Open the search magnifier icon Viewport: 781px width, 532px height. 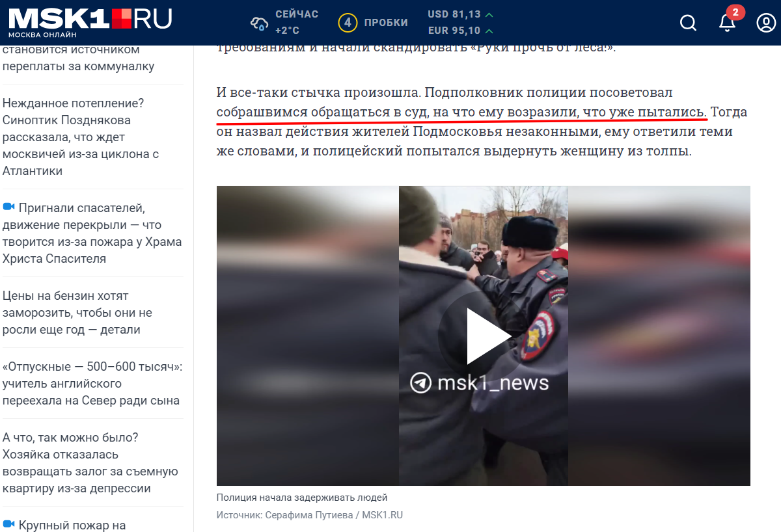688,23
